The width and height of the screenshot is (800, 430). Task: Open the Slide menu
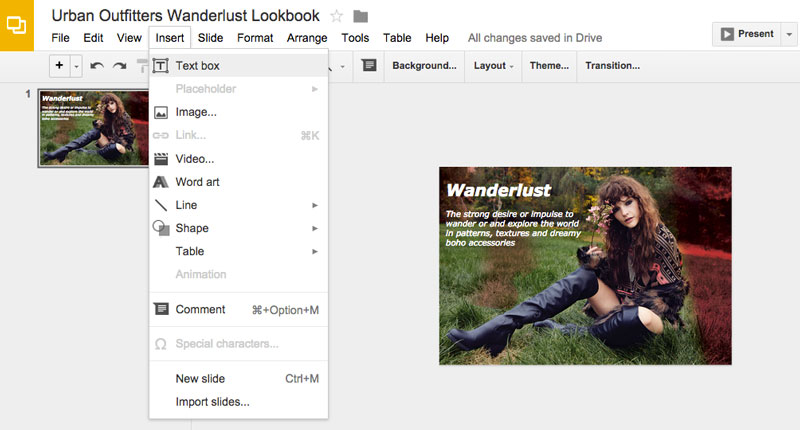click(x=210, y=38)
